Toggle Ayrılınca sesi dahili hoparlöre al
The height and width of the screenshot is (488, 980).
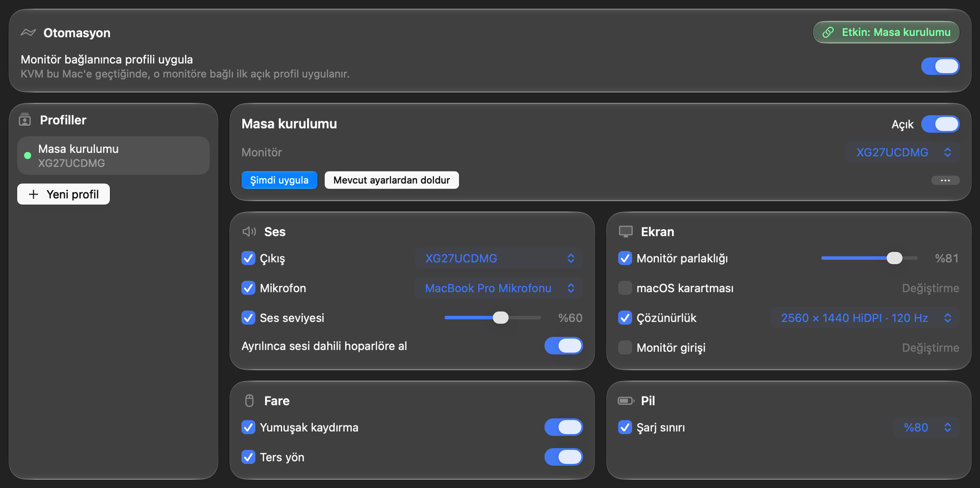563,346
